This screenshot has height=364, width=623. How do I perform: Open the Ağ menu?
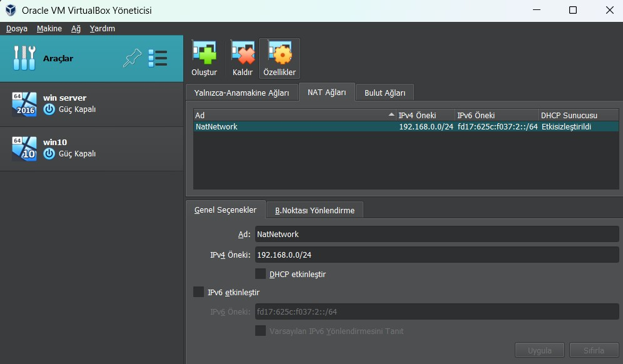pyautogui.click(x=76, y=29)
